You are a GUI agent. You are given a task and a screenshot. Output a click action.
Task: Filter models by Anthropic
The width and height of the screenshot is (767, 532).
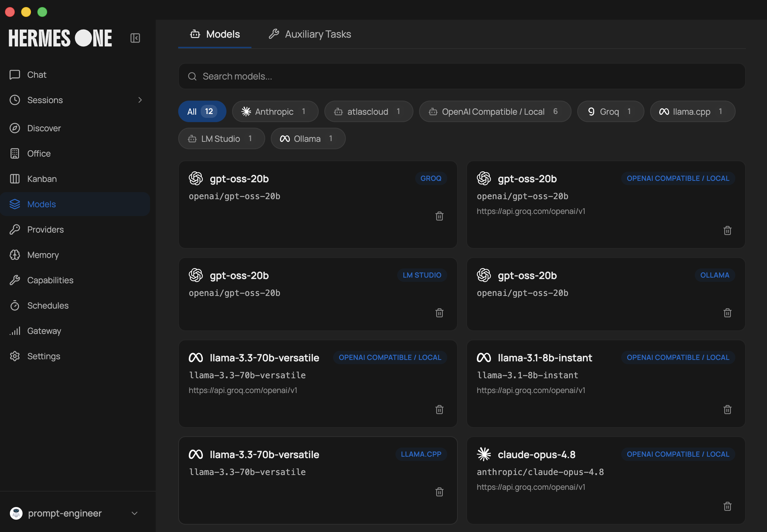pos(275,112)
